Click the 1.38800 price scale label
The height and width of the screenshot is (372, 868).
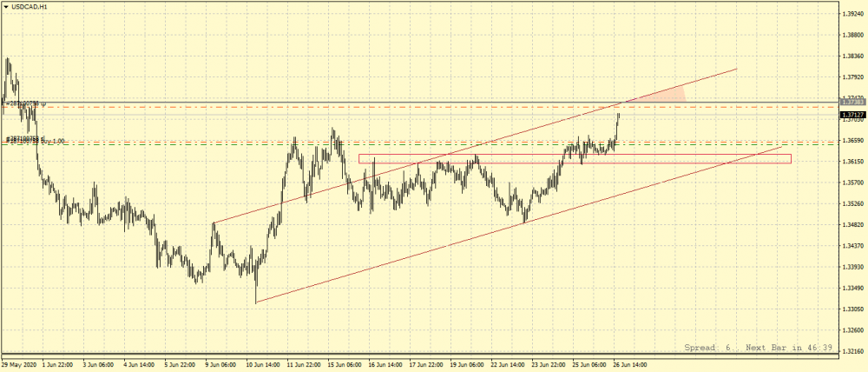[x=853, y=35]
